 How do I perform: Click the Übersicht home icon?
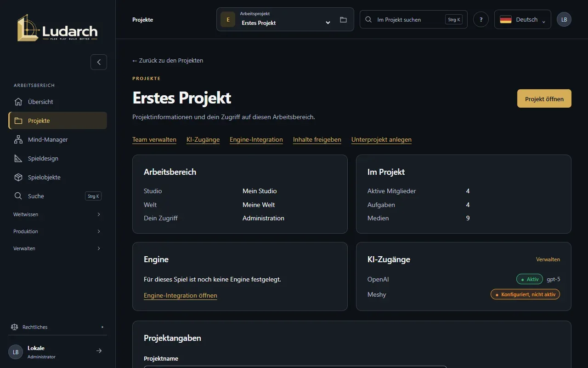[x=18, y=102]
